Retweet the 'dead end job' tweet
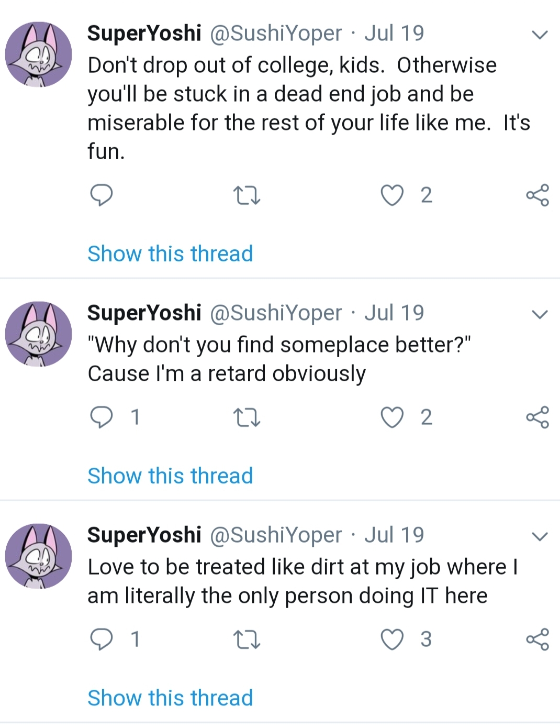Image resolution: width=560 pixels, height=728 pixels. click(x=246, y=195)
